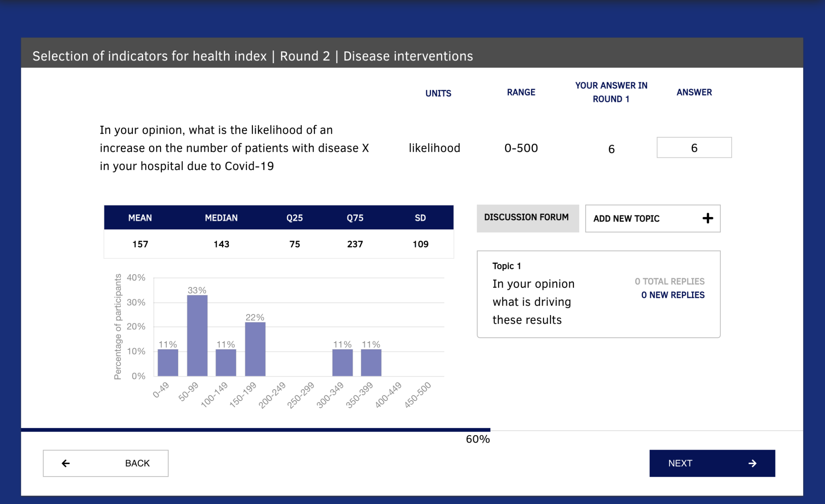Click the 11% bar for 350-399
Image resolution: width=825 pixels, height=504 pixels.
[x=371, y=362]
